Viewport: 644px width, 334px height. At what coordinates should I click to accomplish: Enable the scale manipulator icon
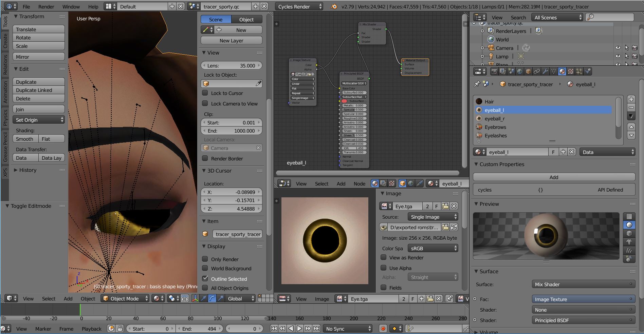point(221,298)
